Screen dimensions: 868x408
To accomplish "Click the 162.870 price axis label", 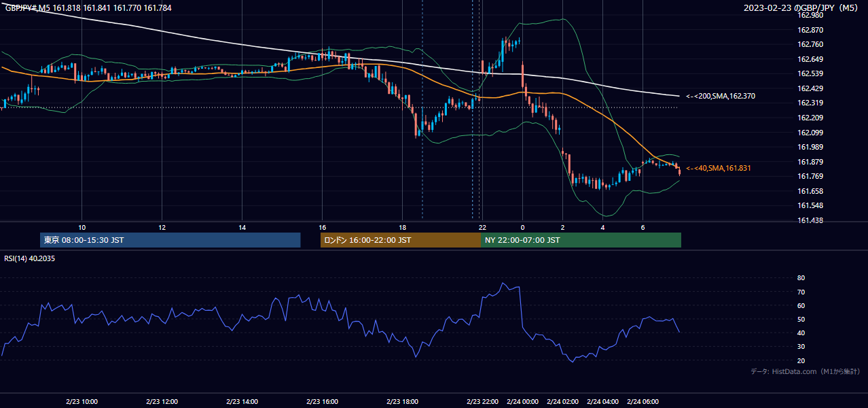I will tap(810, 30).
